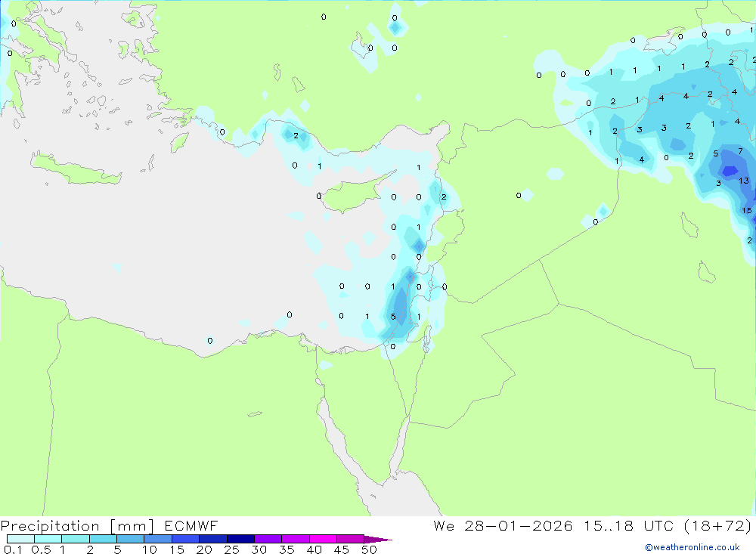Click the '7' precipitation value on the map
This screenshot has height=554, width=756.
(x=741, y=151)
